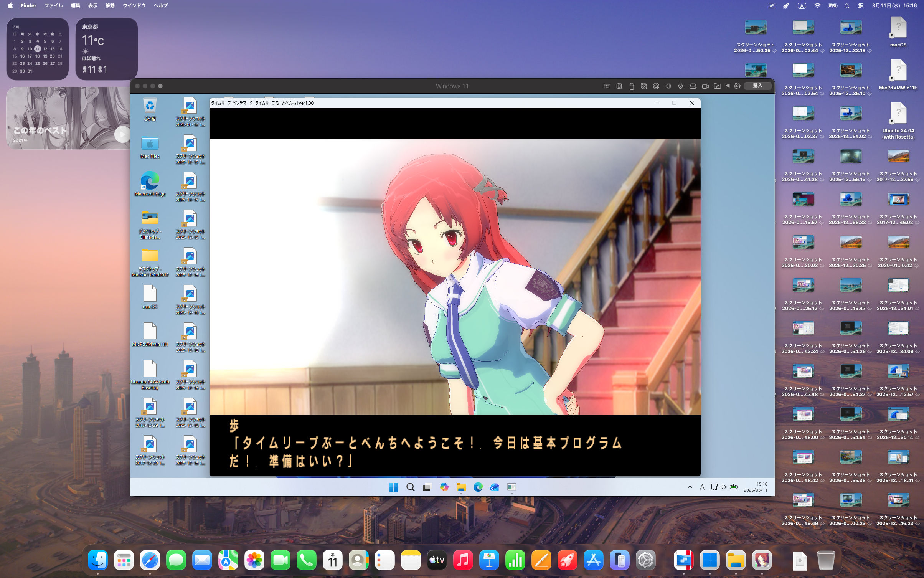The height and width of the screenshot is (578, 924).
Task: Open the Apple menu
Action: point(10,6)
